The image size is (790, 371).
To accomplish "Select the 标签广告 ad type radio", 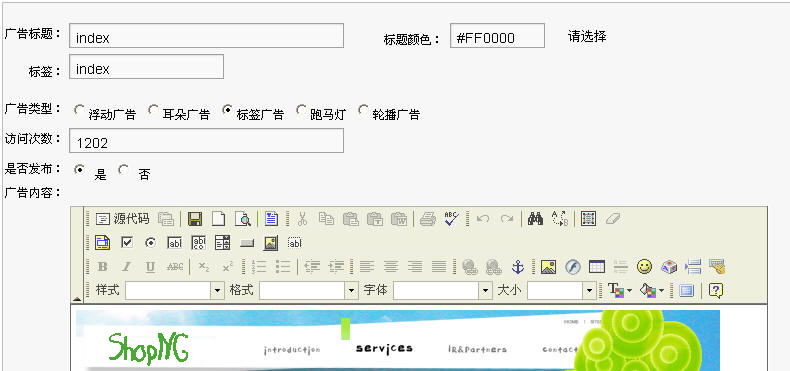I will (227, 109).
